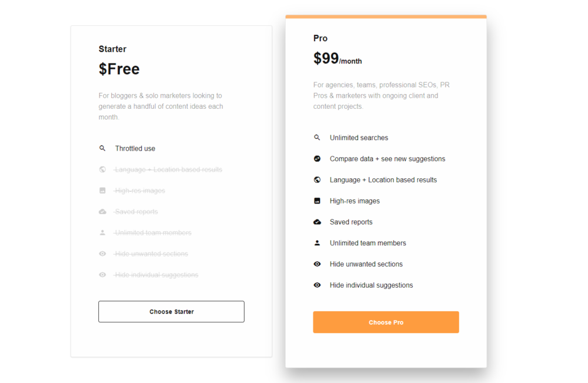Click the person icon in Pro plan
588x383 pixels.
point(317,243)
